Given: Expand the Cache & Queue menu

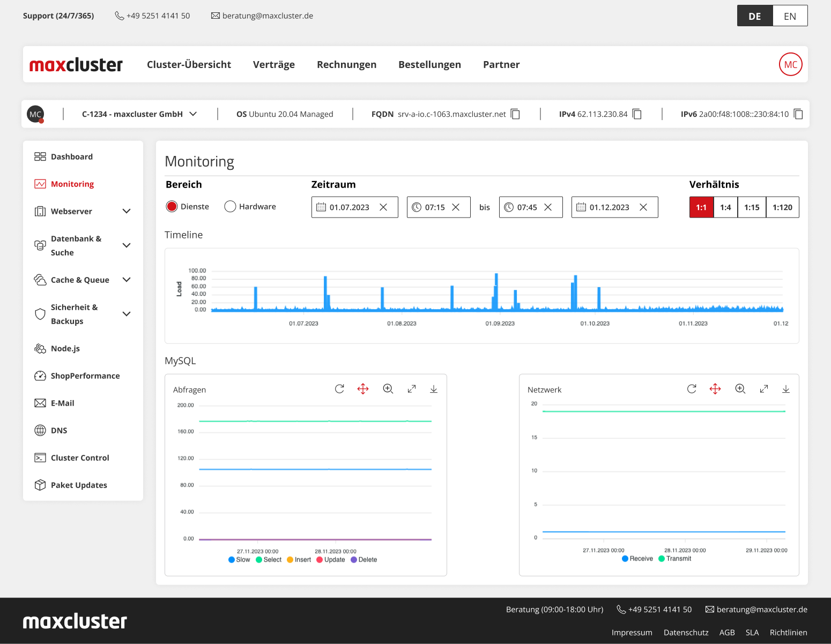Looking at the screenshot, I should (127, 280).
